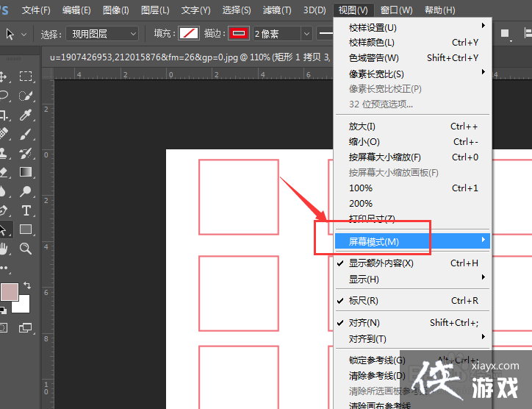Open the stroke width 2 像素 dropdown
Image resolution: width=532 pixels, height=409 pixels.
tap(282, 34)
